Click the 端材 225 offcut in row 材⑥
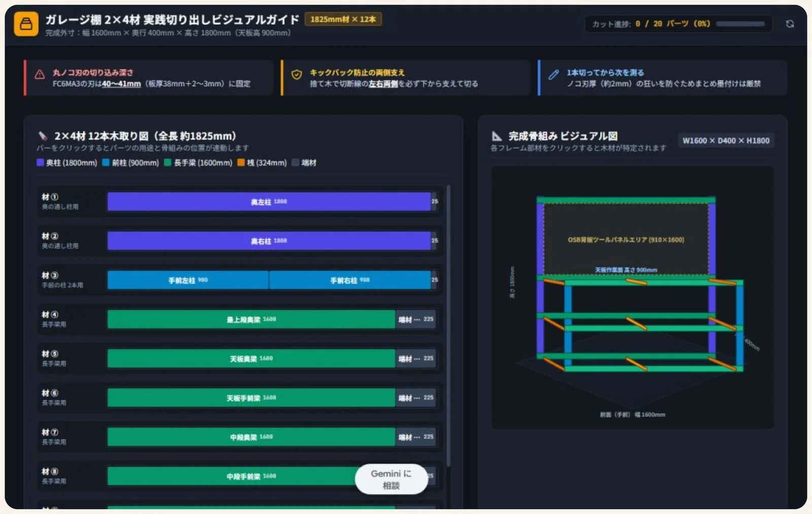 (x=416, y=398)
